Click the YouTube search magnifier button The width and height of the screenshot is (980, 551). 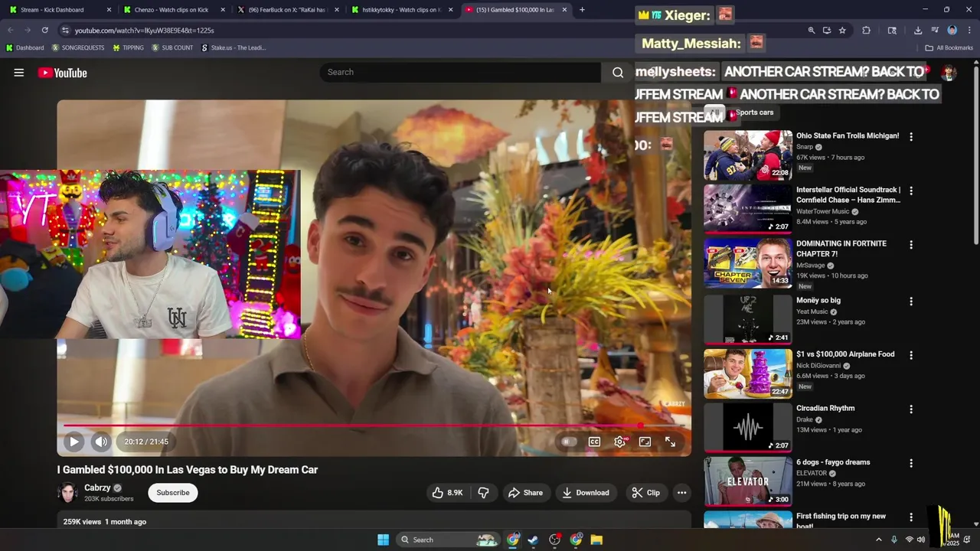pos(617,72)
